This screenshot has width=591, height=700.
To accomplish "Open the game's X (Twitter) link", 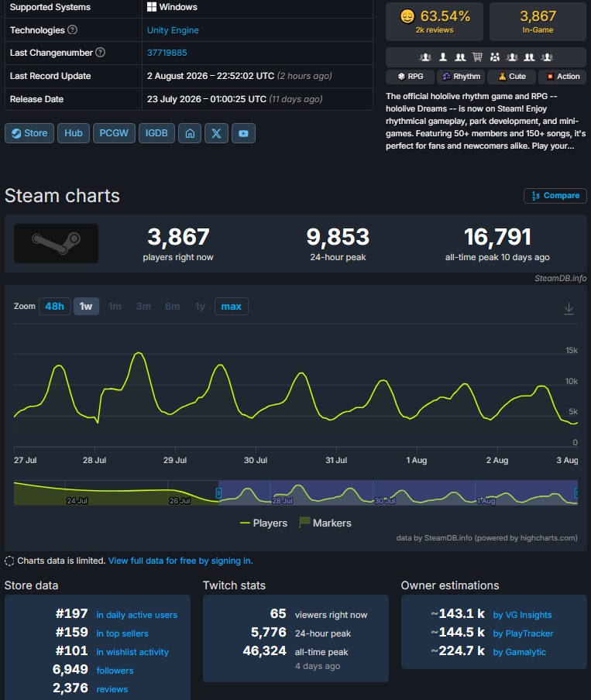I will [216, 133].
